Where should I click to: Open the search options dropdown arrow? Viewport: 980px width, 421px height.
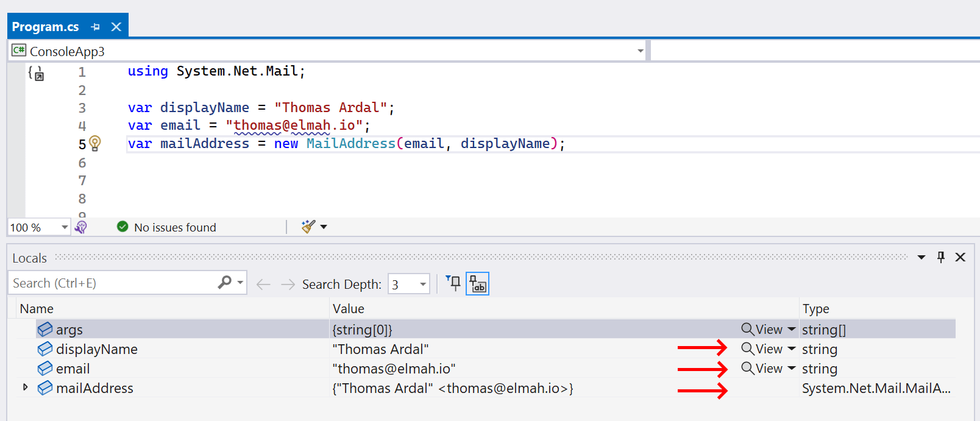click(x=240, y=283)
